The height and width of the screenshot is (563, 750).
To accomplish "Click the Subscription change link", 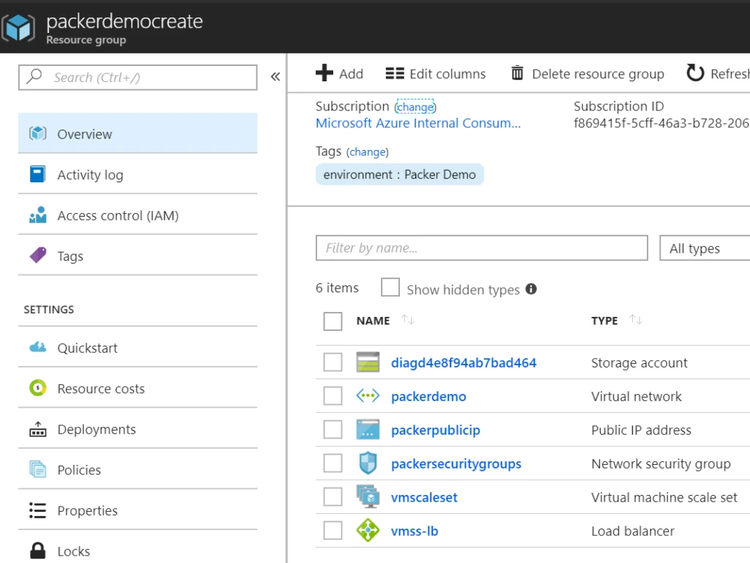I will pos(415,107).
